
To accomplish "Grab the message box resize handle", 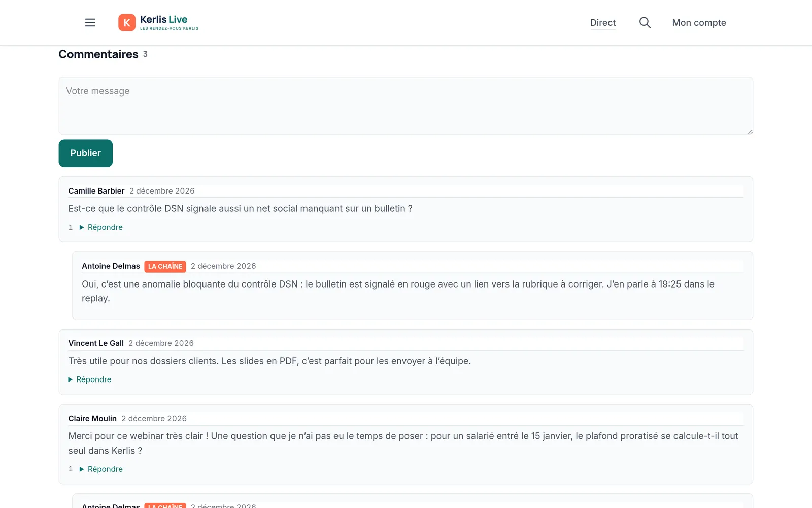I will [x=750, y=131].
